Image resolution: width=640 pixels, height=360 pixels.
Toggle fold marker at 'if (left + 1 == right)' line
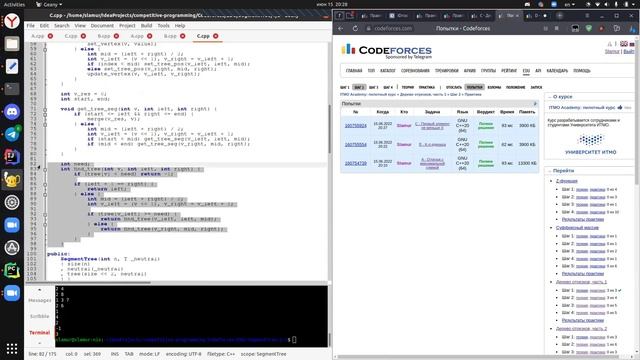(45, 184)
